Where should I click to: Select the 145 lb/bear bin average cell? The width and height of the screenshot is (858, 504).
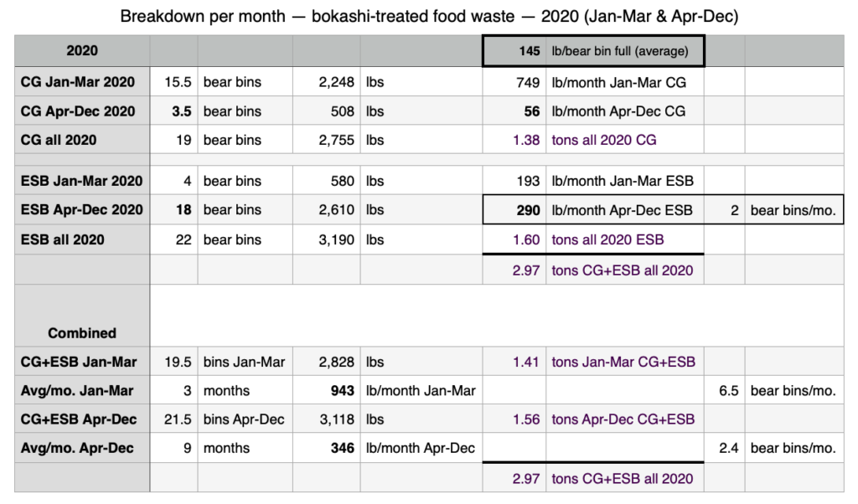(514, 51)
